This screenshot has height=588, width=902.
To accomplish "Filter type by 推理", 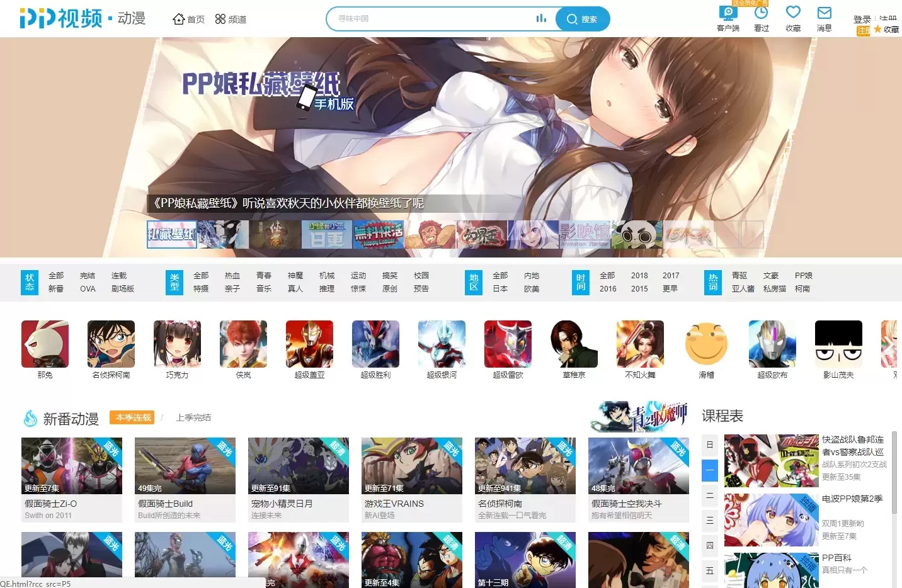I will 327,289.
